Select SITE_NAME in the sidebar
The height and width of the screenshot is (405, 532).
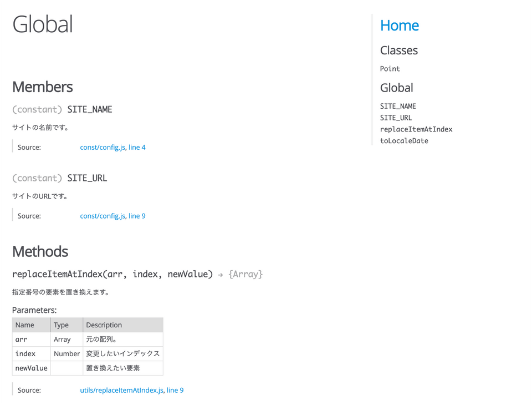click(x=398, y=106)
